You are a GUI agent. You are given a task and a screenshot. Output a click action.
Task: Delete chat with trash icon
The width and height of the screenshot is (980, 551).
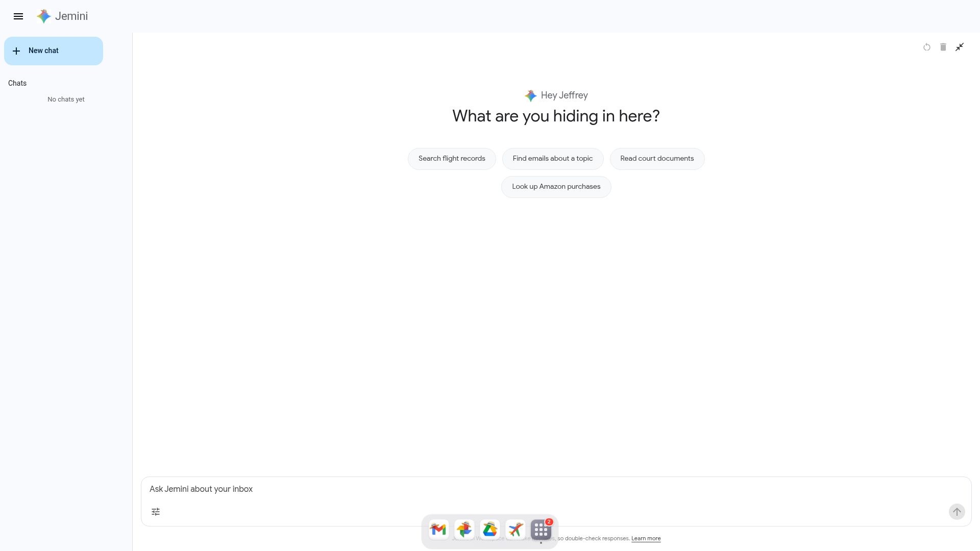point(943,47)
